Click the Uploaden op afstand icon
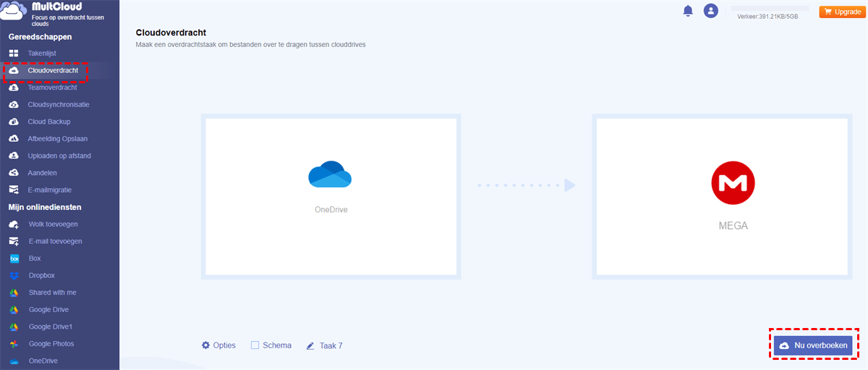The image size is (868, 370). pos(14,156)
